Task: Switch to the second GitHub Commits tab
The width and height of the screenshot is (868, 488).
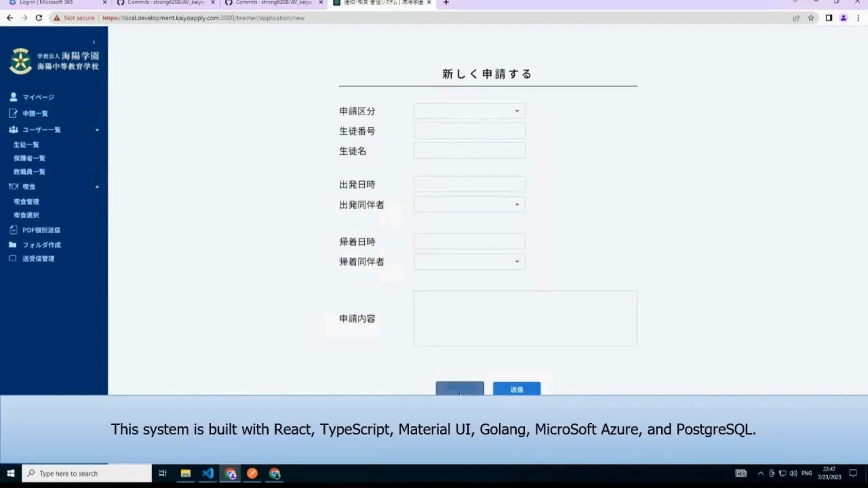Action: (274, 3)
